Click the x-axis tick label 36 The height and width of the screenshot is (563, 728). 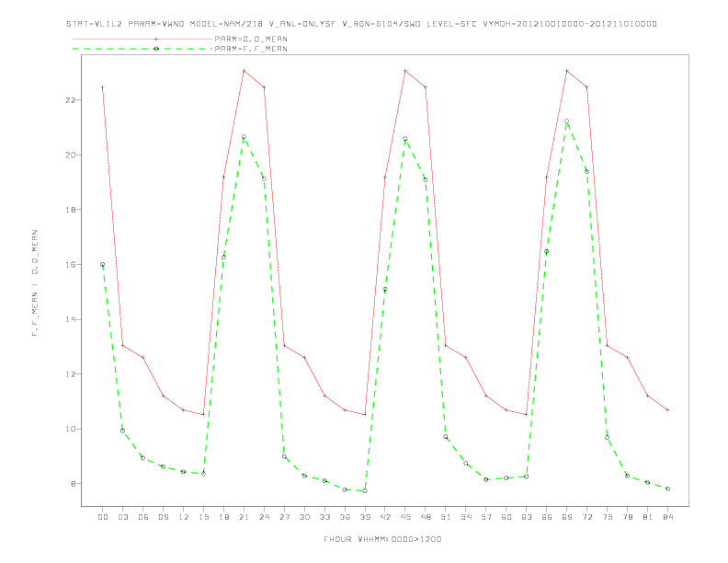345,517
